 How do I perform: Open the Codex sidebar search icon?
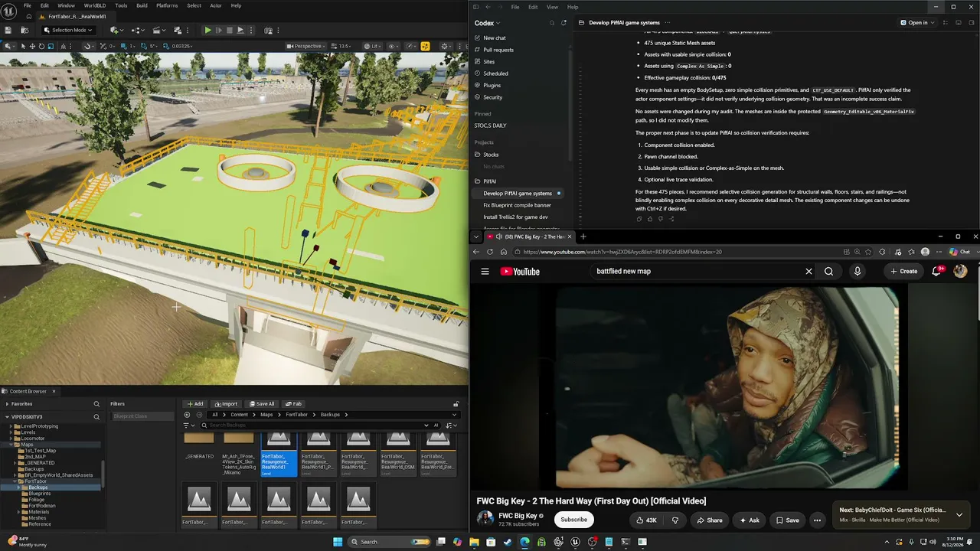pos(551,23)
